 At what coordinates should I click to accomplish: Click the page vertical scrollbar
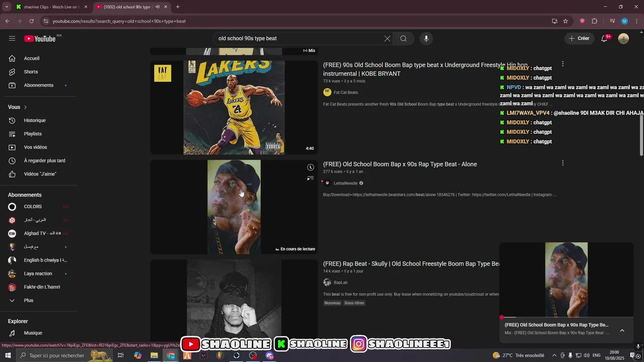[641, 136]
